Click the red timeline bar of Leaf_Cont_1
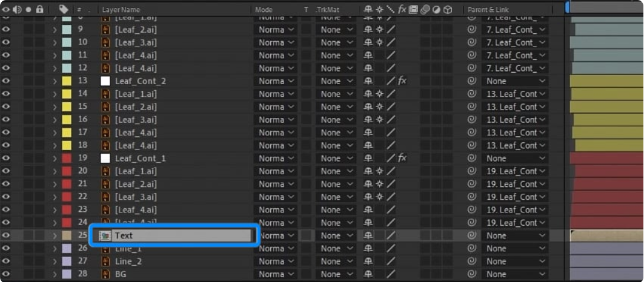 [x=606, y=158]
